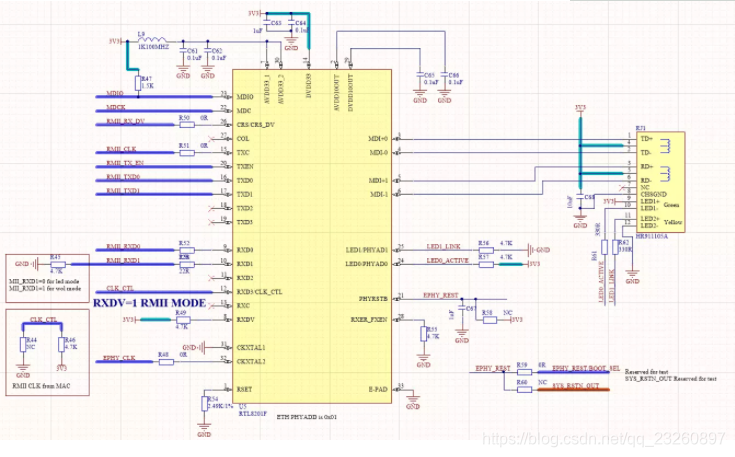This screenshot has width=735, height=457.
Task: Click capacitor C64 symbol
Action: [291, 22]
